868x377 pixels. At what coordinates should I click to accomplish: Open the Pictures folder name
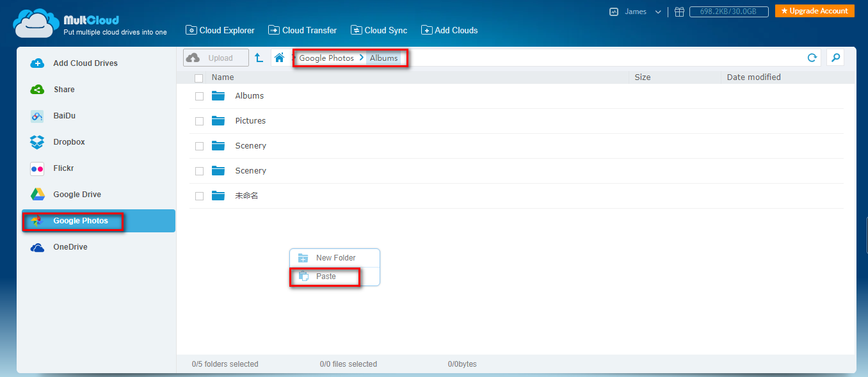pos(250,121)
